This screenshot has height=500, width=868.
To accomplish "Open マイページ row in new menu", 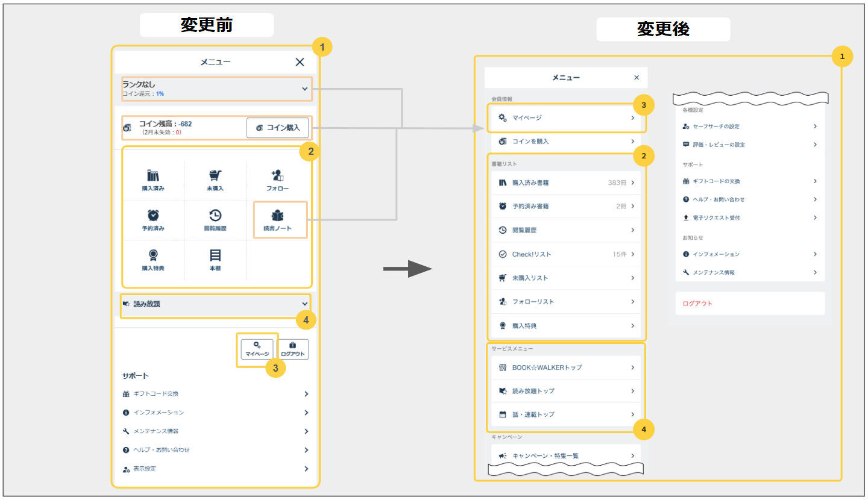I will 565,118.
